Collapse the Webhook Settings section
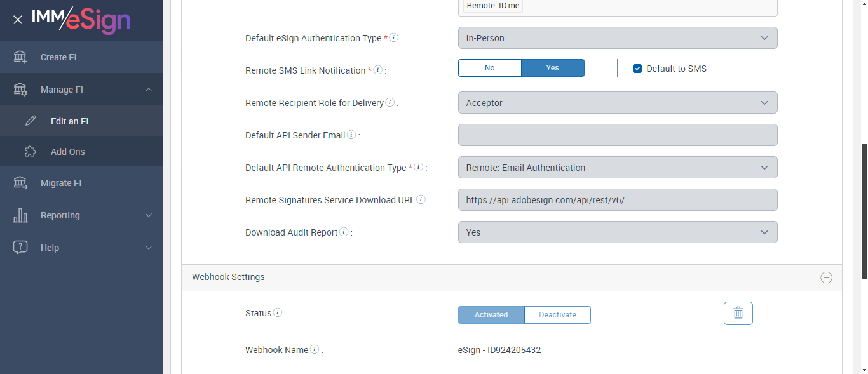The image size is (868, 374). click(826, 277)
